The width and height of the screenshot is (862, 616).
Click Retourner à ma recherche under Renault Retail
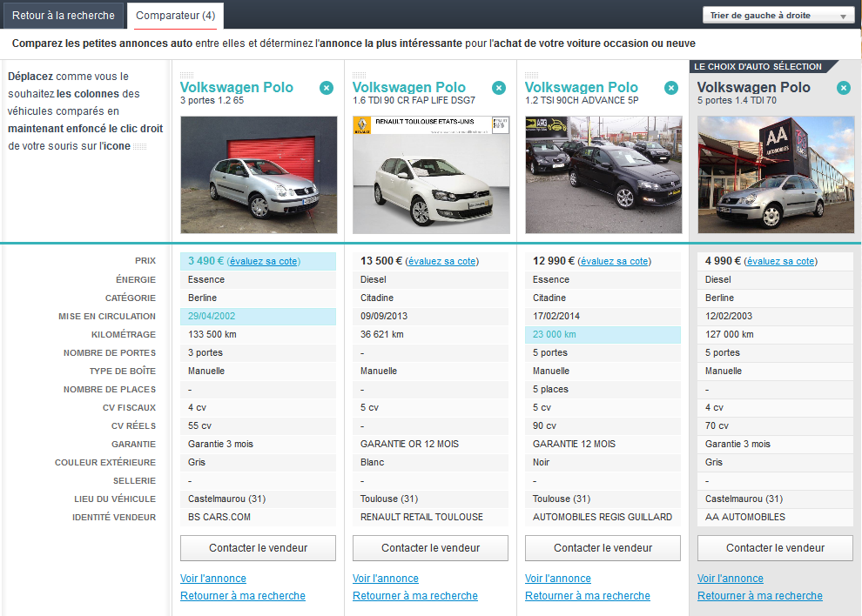[415, 596]
